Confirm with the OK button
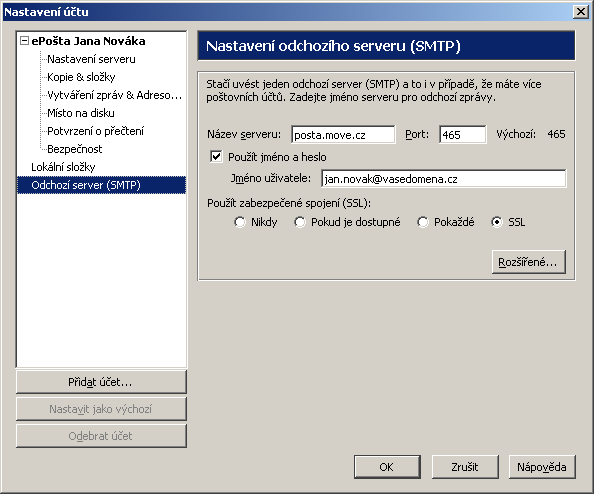This screenshot has width=594, height=494. (387, 467)
